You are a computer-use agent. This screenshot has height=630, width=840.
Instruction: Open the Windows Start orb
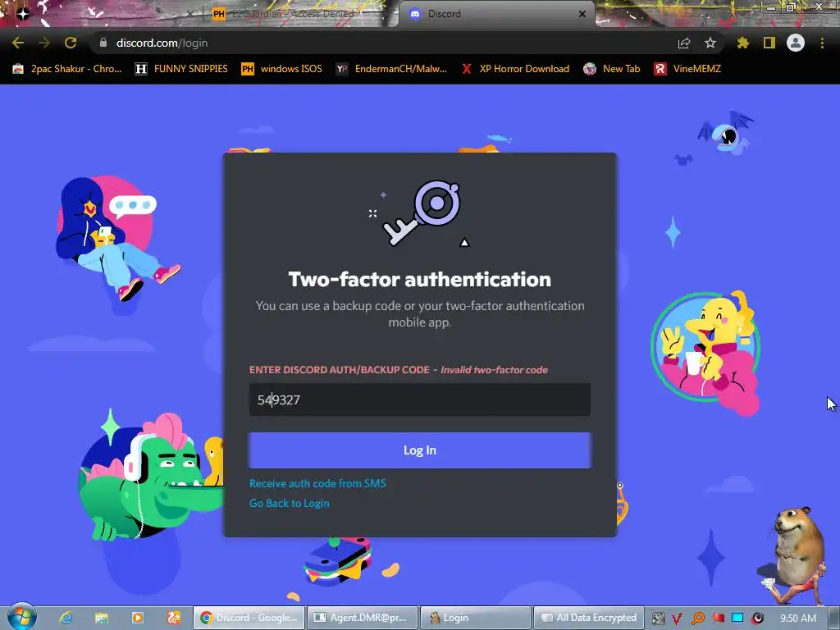pyautogui.click(x=21, y=617)
